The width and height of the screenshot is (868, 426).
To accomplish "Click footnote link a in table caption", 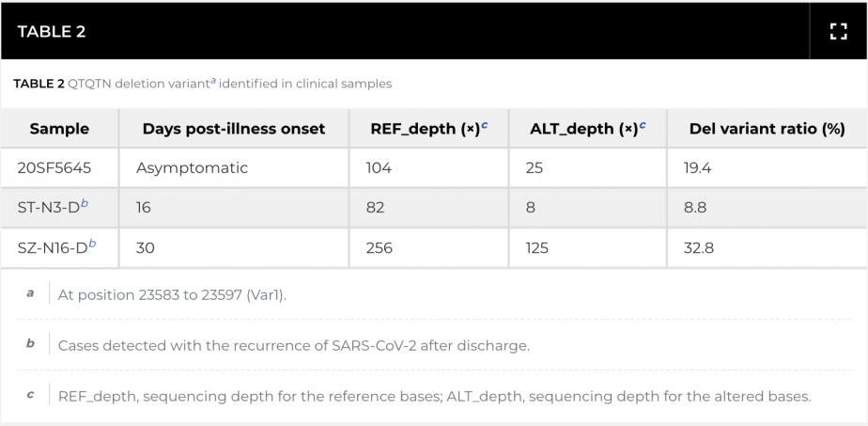I will (x=213, y=81).
